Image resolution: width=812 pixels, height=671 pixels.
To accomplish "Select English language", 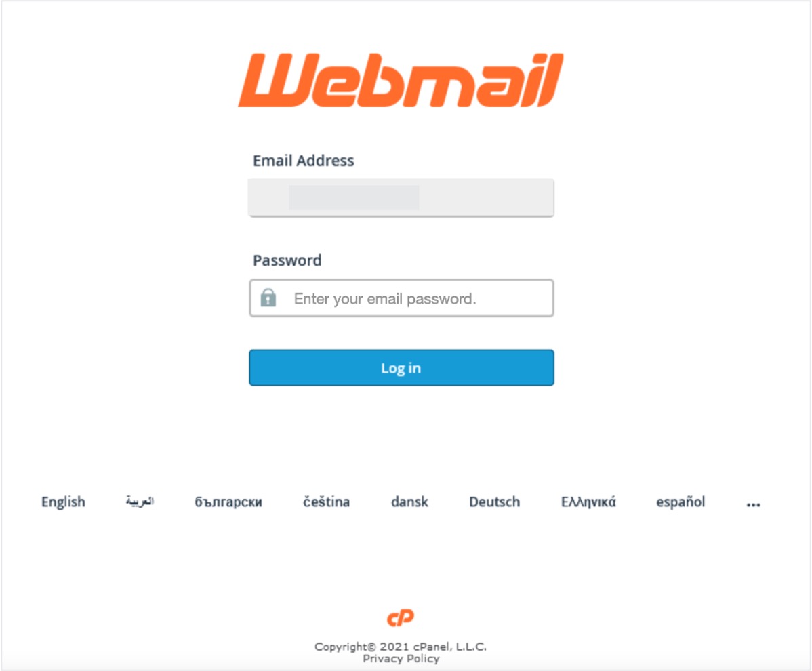I will [x=63, y=502].
